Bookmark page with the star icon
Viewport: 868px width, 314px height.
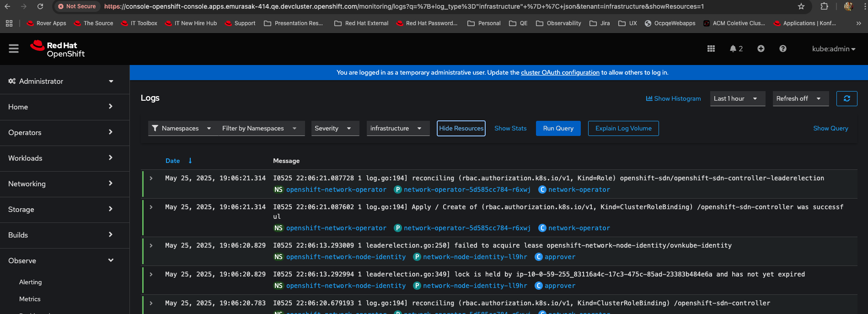(x=801, y=6)
